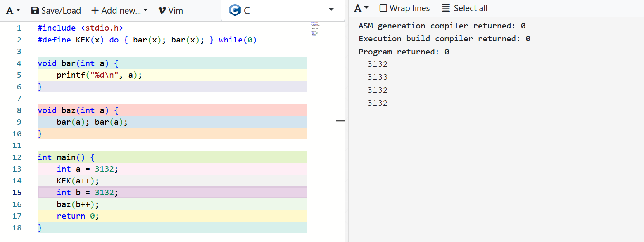644x242 pixels.
Task: Click the return 0 line
Action: point(172,216)
